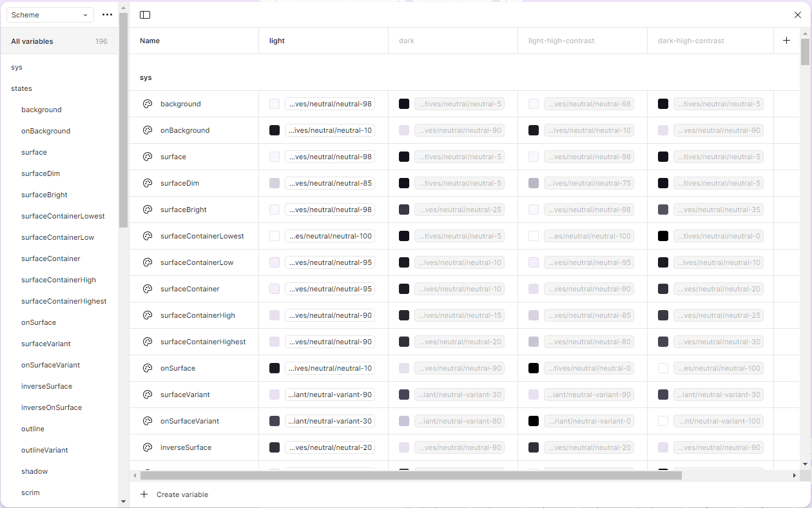Click the palette icon for surfaceVariant row
This screenshot has height=508, width=812.
[x=147, y=395]
